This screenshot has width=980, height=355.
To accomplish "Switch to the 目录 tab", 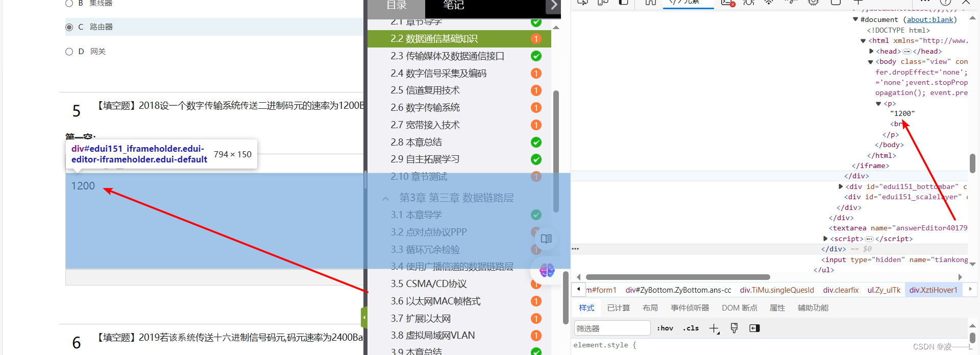I will (x=397, y=6).
